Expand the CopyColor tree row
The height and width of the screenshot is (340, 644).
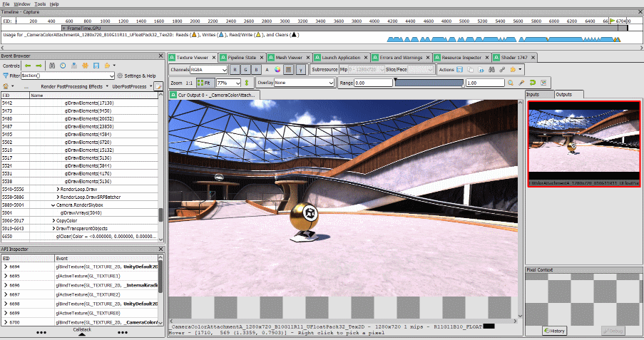pyautogui.click(x=53, y=220)
